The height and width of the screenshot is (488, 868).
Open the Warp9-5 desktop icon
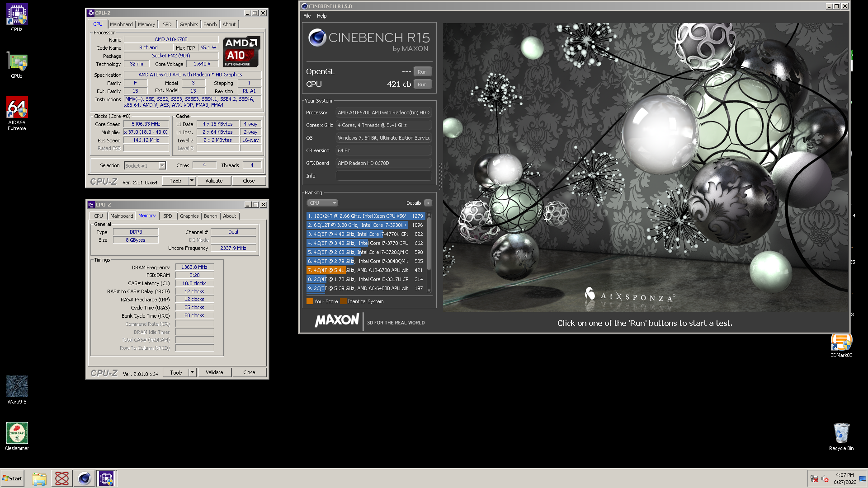coord(17,389)
